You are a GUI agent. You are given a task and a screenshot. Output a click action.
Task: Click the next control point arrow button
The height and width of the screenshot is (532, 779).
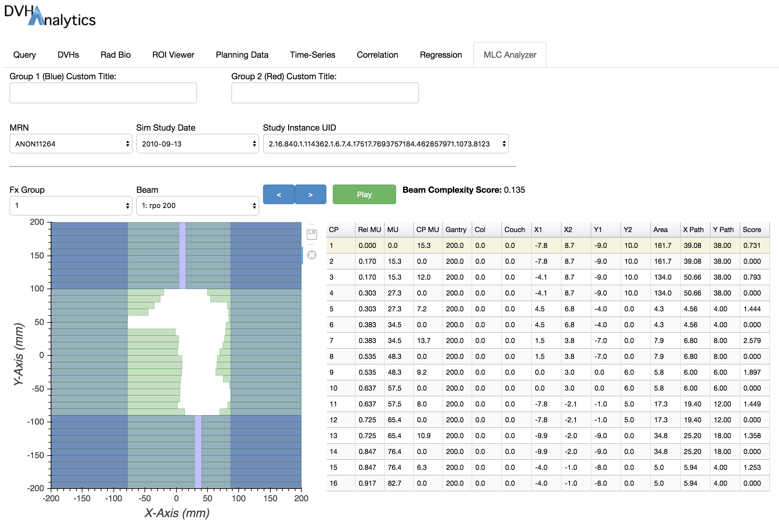tap(310, 194)
